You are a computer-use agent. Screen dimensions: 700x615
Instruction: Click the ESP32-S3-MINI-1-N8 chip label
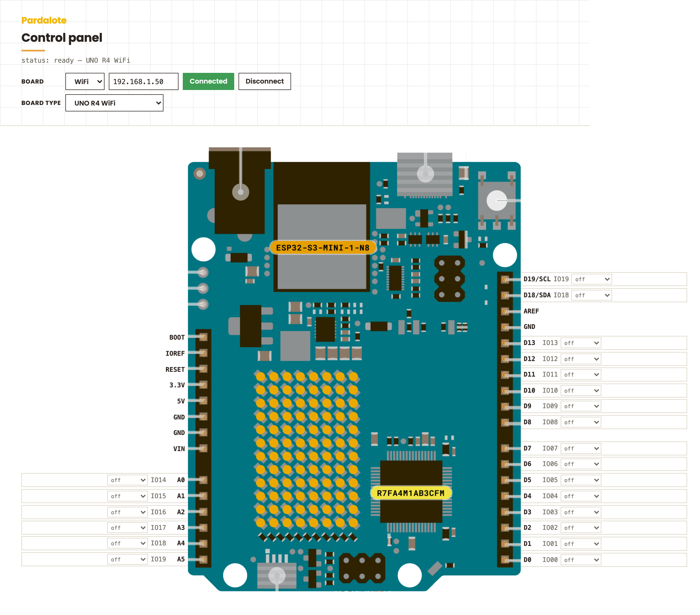(x=323, y=248)
